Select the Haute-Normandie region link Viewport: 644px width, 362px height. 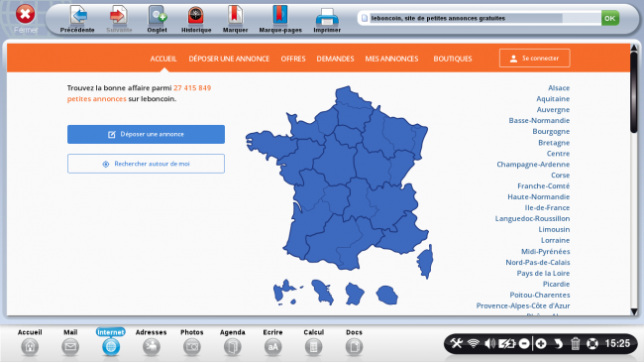point(538,197)
